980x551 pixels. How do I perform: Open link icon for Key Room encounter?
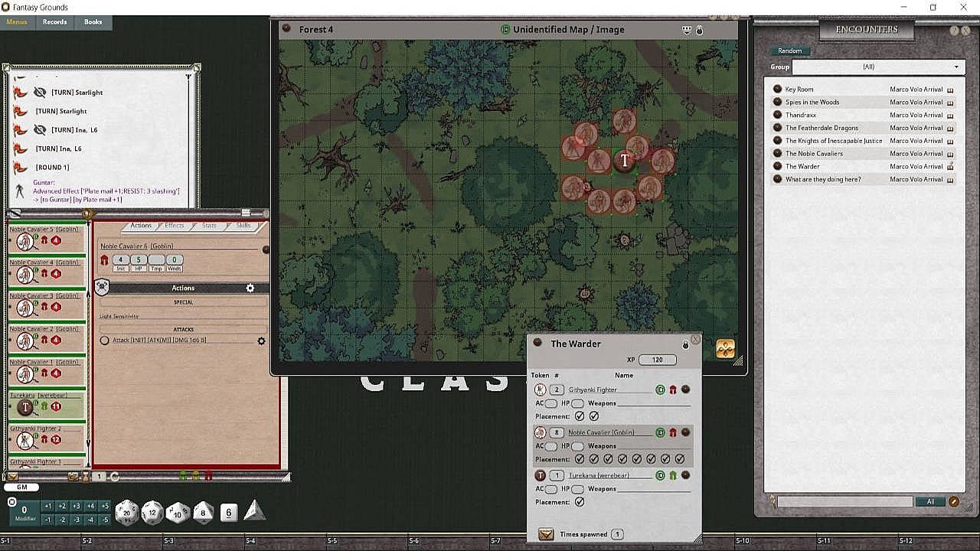(777, 90)
